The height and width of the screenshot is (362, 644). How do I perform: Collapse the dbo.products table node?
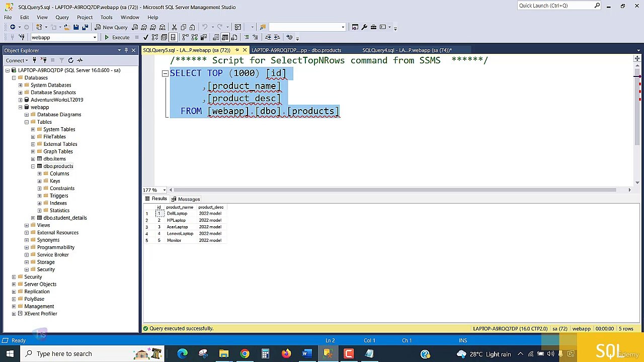(33, 166)
